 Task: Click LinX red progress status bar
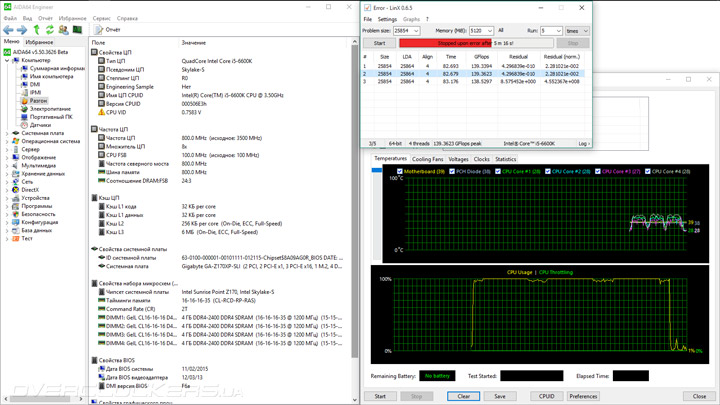point(476,43)
